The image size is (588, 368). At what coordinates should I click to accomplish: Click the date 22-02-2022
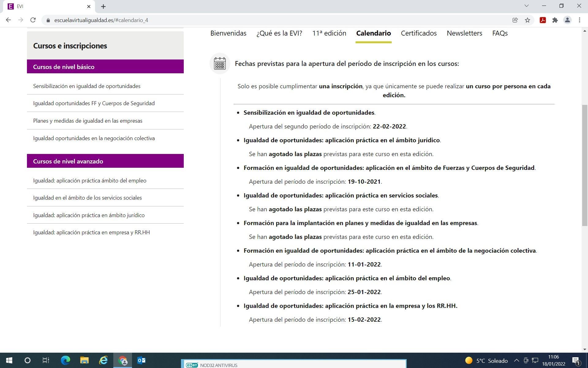tap(389, 126)
